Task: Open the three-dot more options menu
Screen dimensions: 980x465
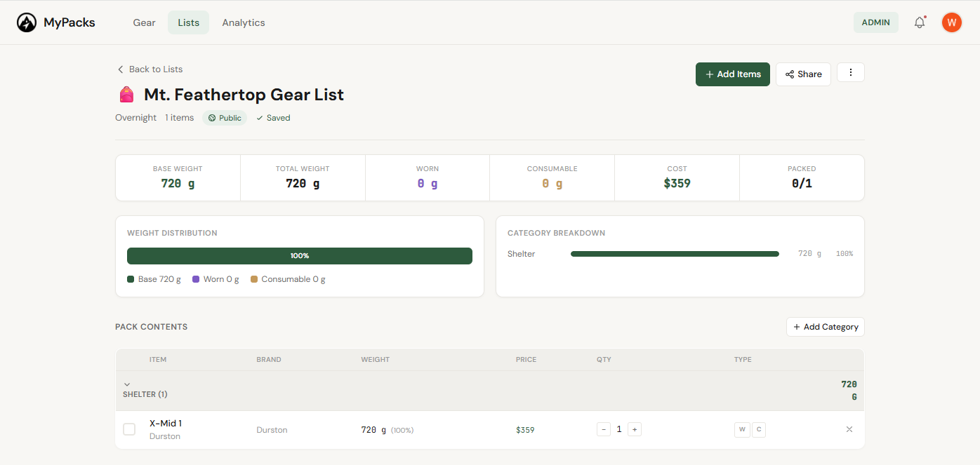Action: pyautogui.click(x=851, y=72)
